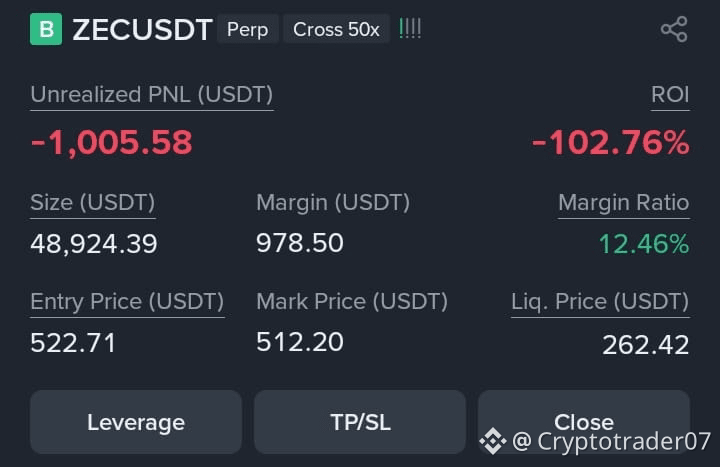This screenshot has width=720, height=467.
Task: Tap the underlined ROI label
Action: (670, 95)
